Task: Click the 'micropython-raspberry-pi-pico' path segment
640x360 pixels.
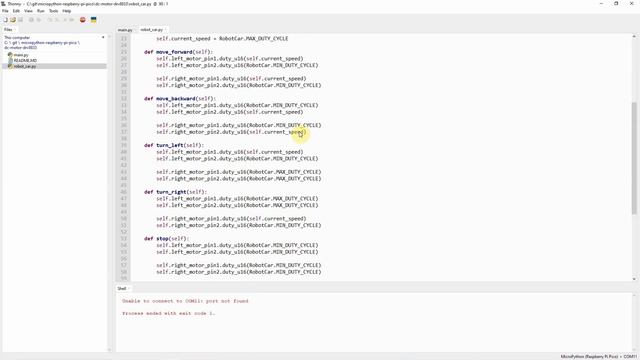Action: [49, 42]
